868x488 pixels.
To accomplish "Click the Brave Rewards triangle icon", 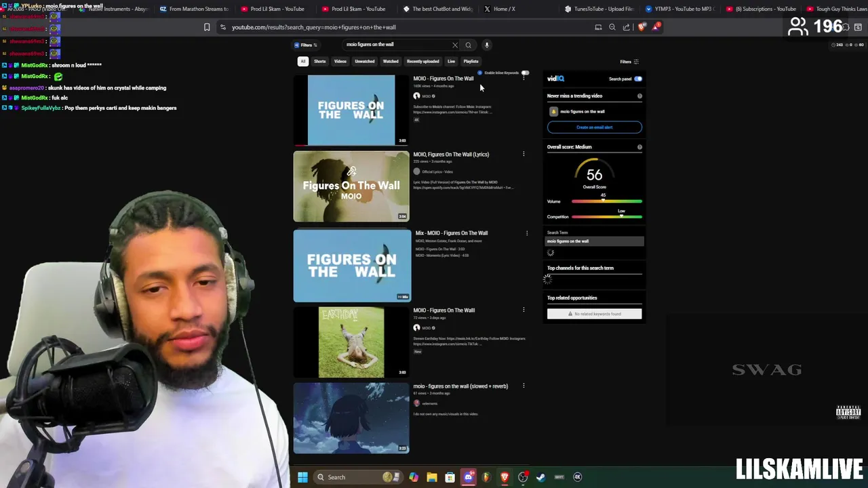I will [657, 27].
